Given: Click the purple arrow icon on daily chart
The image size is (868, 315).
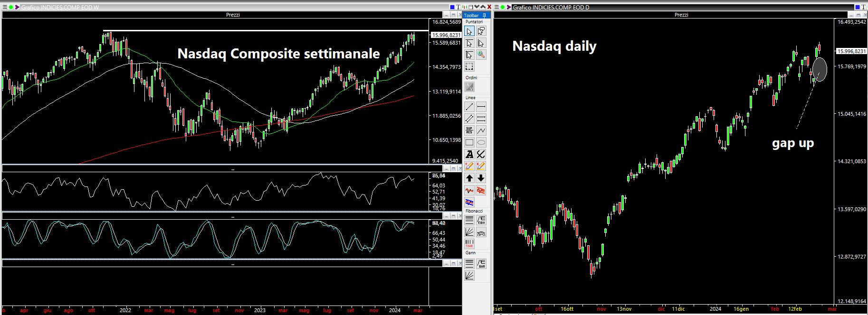Looking at the screenshot, I should click(509, 7).
